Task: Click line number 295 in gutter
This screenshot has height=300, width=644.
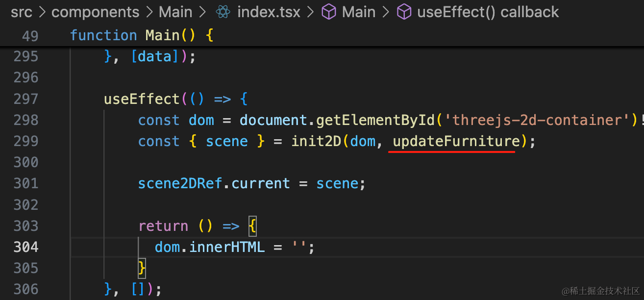Action: point(26,57)
